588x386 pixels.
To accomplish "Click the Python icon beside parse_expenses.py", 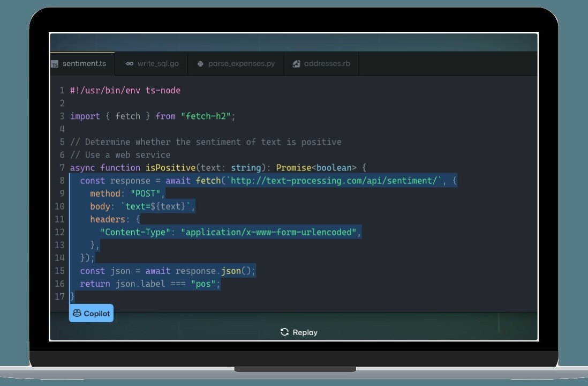I will pyautogui.click(x=200, y=64).
